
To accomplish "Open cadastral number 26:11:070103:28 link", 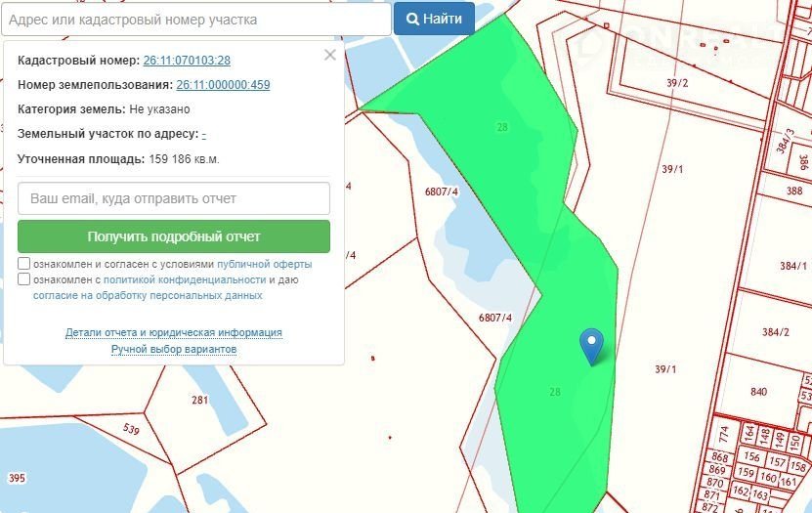I will click(x=187, y=61).
